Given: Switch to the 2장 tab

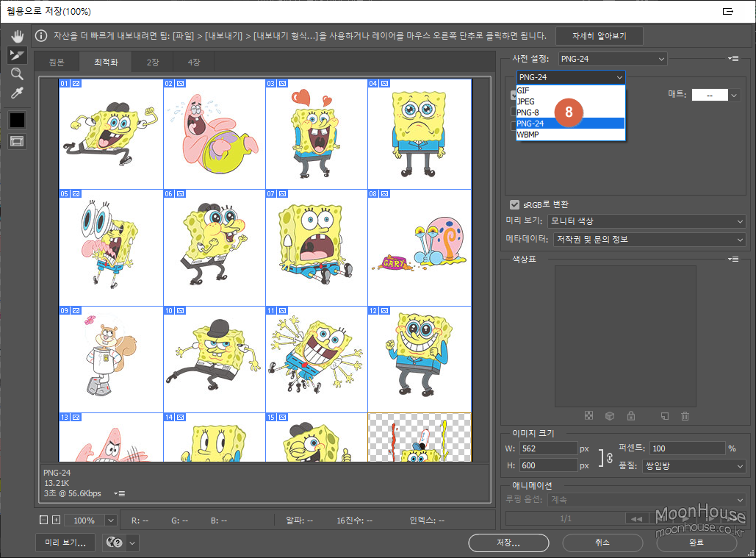Looking at the screenshot, I should (153, 62).
